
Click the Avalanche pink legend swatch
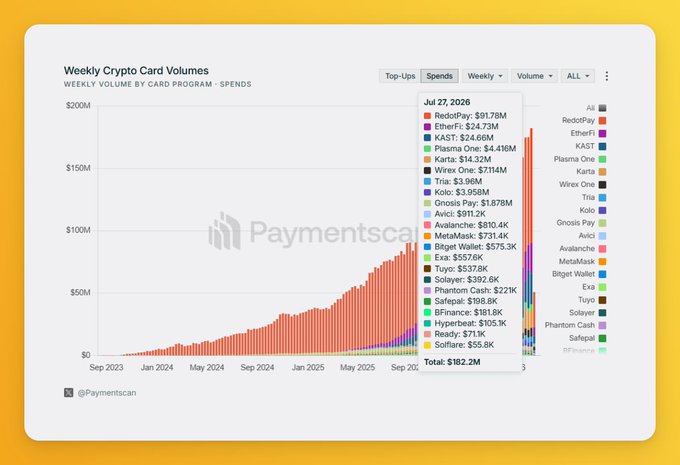602,249
